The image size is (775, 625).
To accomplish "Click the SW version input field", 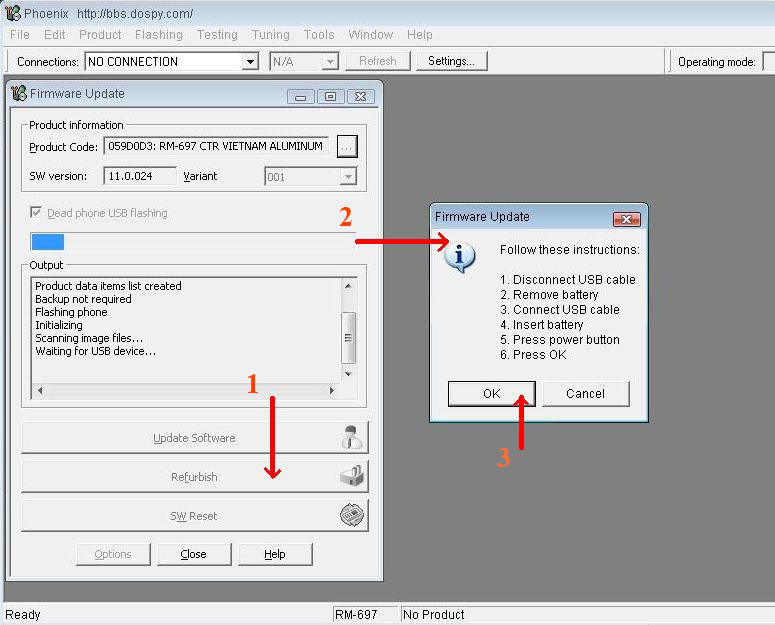I will (x=140, y=176).
